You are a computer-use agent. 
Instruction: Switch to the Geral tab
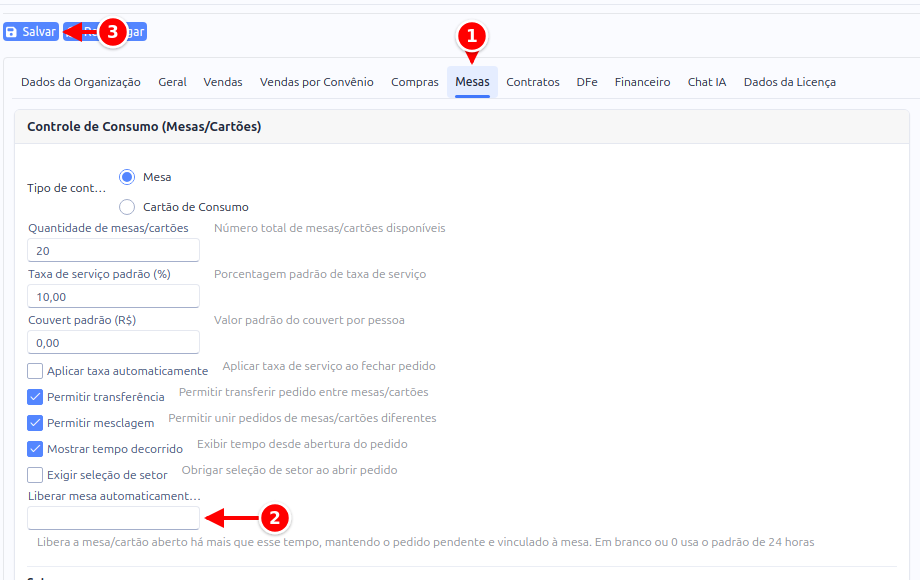coord(172,82)
